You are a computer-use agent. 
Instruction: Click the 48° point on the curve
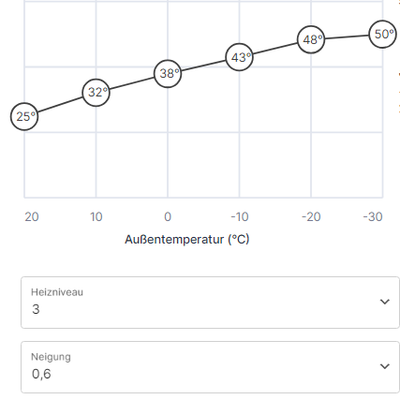311,40
